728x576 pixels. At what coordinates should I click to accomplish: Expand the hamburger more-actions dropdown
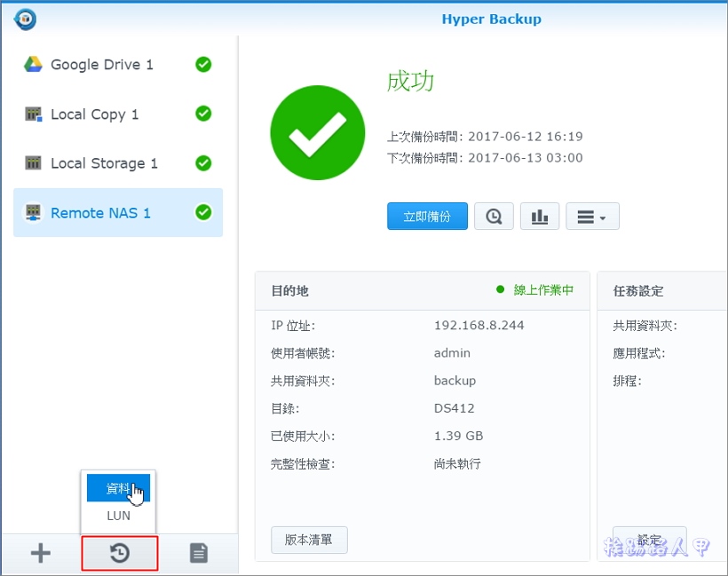click(592, 217)
